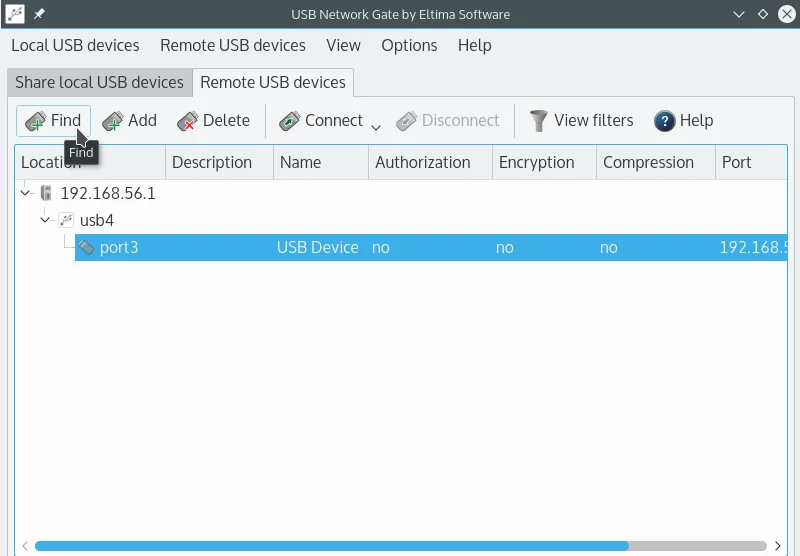Click the Add device toolbar button
Viewport: 800px width, 556px height.
pos(130,121)
